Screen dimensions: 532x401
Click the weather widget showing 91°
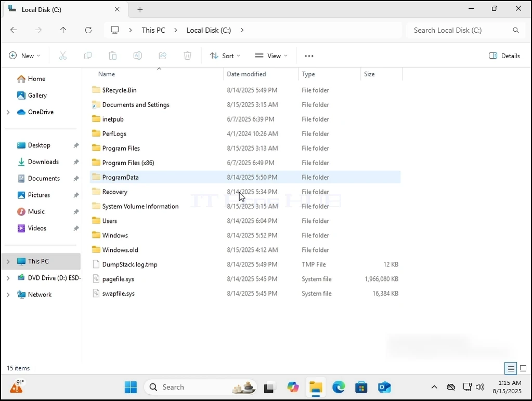17,387
